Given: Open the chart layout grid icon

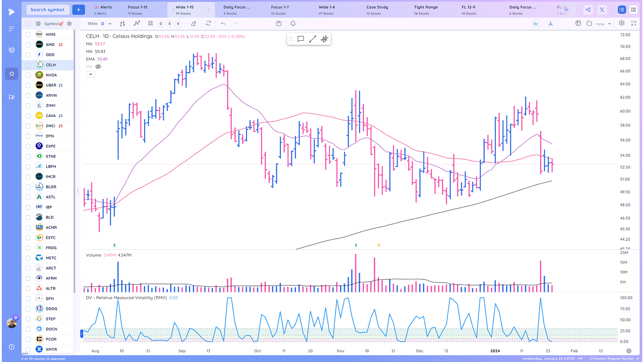Looking at the screenshot, I should 150,23.
